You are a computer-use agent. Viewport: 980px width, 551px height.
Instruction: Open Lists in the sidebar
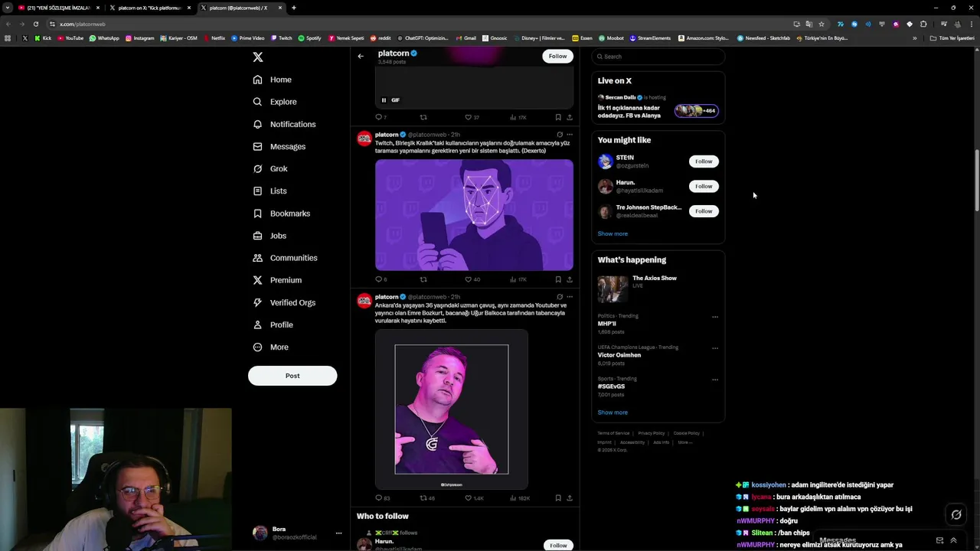(x=269, y=191)
